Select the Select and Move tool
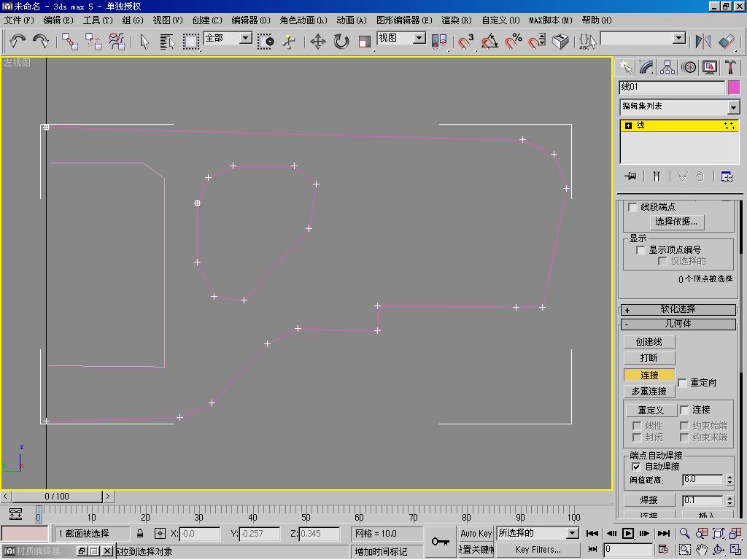Viewport: 747px width, 560px height. [318, 42]
